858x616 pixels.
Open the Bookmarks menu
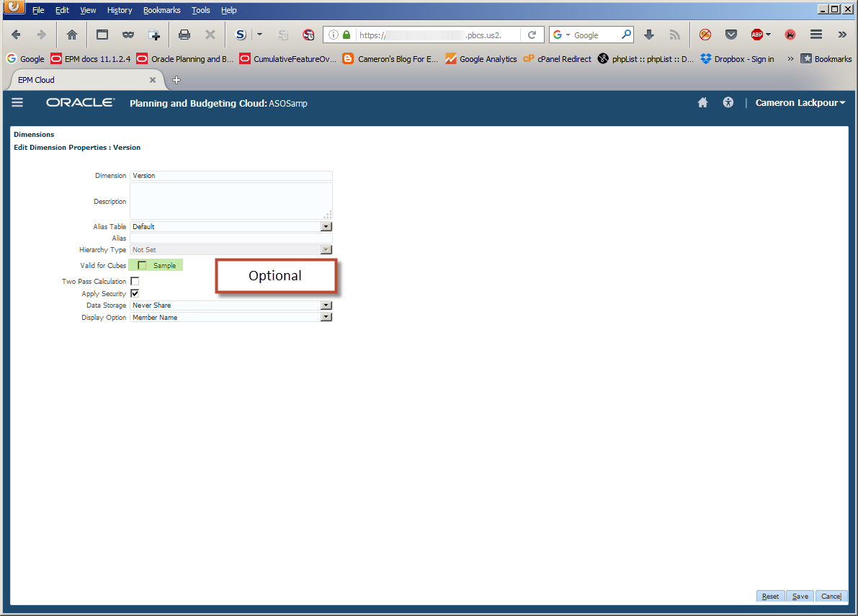161,10
